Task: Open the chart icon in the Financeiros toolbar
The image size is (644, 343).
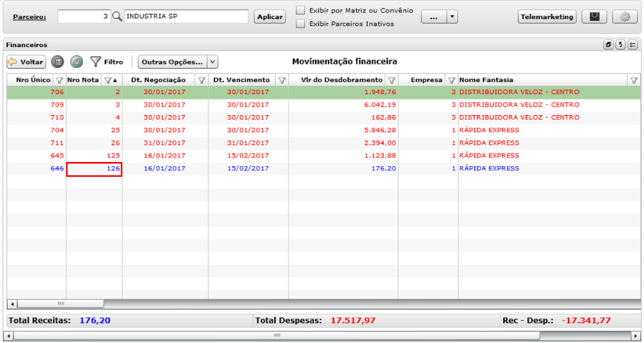Action: (76, 62)
